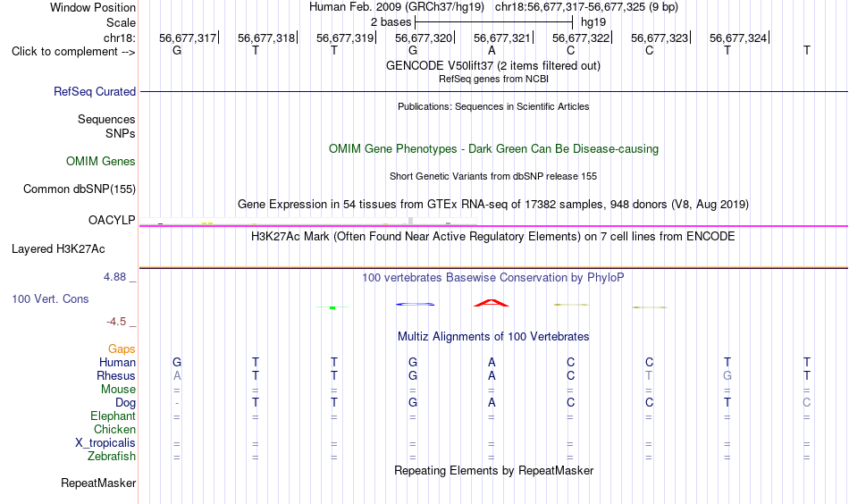The image size is (849, 504).
Task: Select the Dog alignment row label
Action: 126,403
